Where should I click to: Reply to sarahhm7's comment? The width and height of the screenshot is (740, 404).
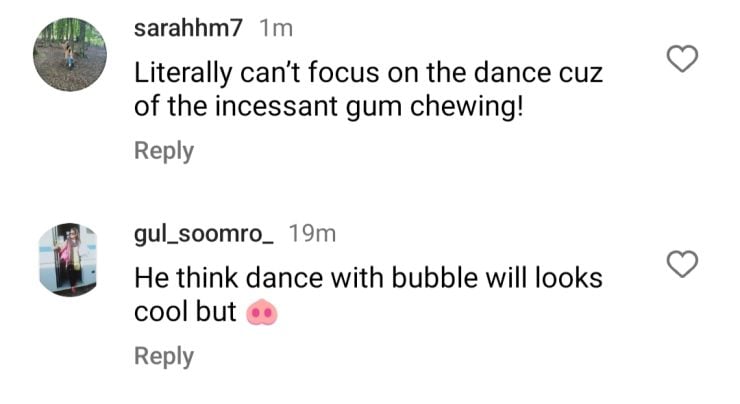point(164,151)
